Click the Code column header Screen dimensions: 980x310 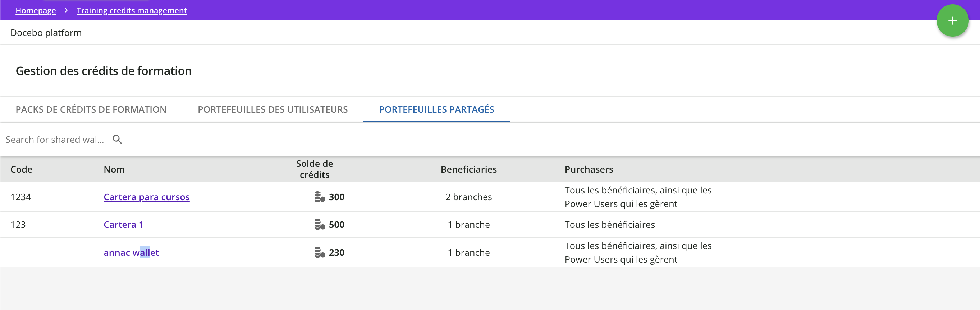click(21, 169)
